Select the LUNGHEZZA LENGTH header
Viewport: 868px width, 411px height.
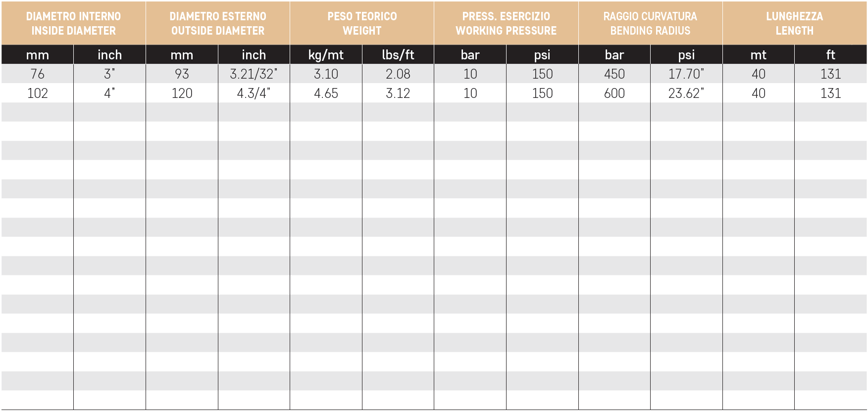[795, 23]
